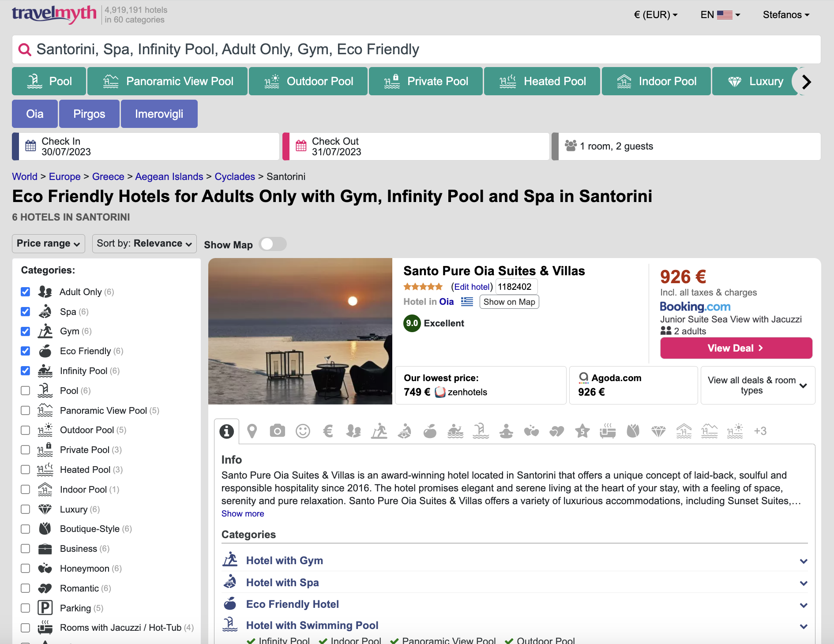834x644 pixels.
Task: Select the Indoor Pool house icon in tab strip
Action: point(684,431)
